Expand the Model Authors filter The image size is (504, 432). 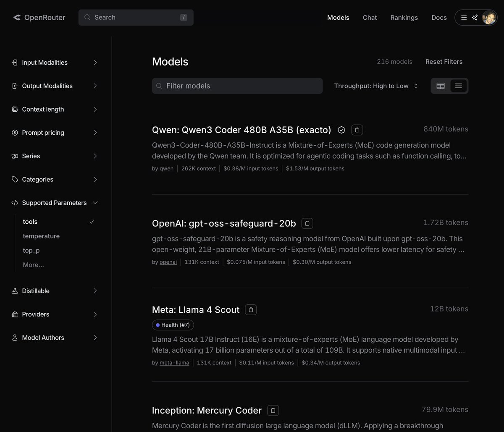point(95,338)
